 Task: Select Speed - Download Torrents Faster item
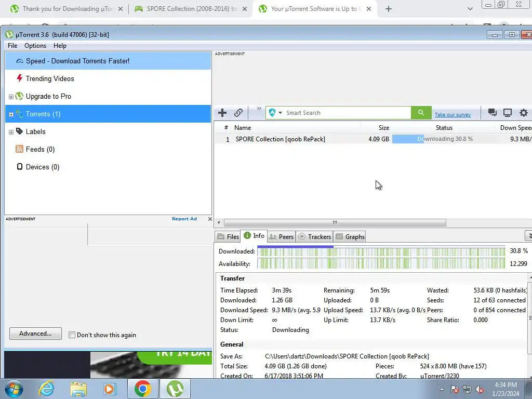108,61
